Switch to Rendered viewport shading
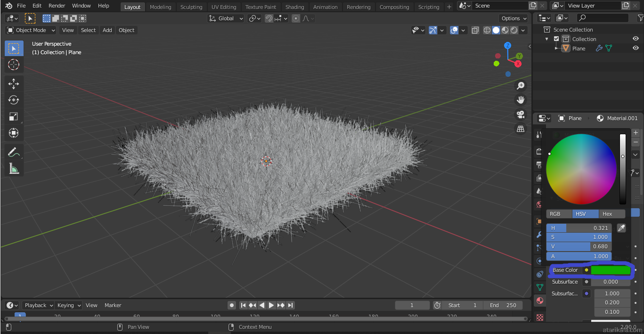The image size is (644, 334). [514, 30]
